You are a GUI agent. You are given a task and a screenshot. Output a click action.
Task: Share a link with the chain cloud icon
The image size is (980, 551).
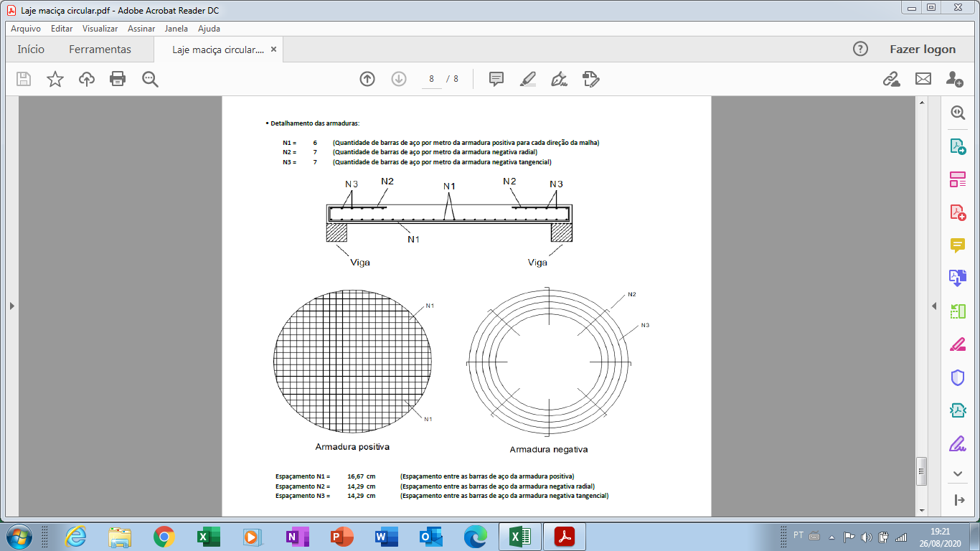click(x=891, y=79)
